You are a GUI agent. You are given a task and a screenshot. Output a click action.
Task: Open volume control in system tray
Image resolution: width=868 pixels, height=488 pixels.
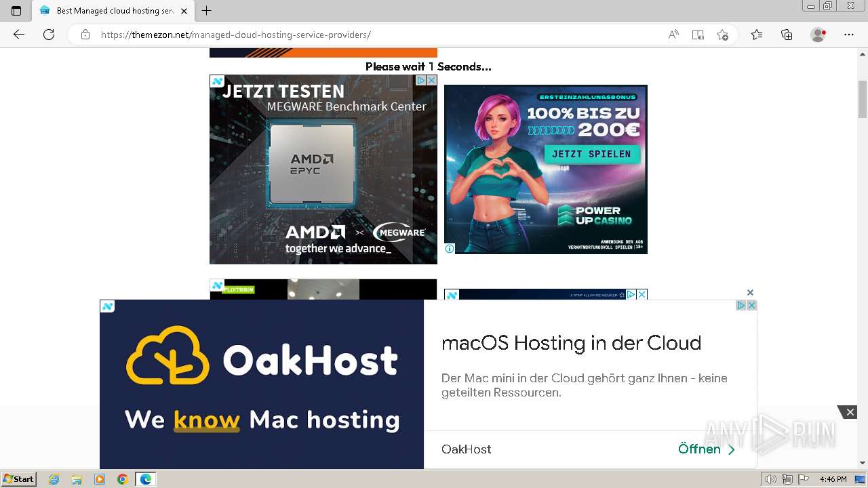point(771,479)
